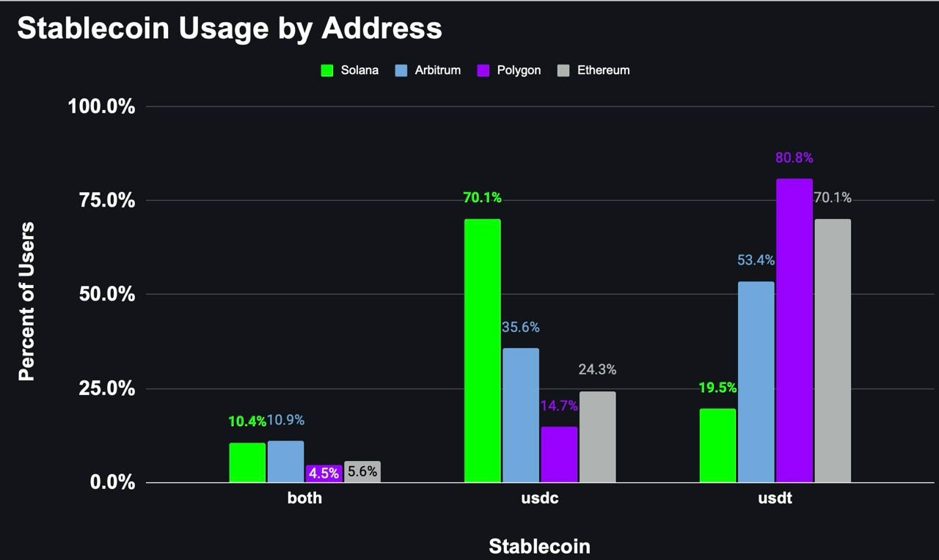Click the Ethereum usdc bar at 24.3%
Viewport: 939px width, 560px height.
coord(598,437)
